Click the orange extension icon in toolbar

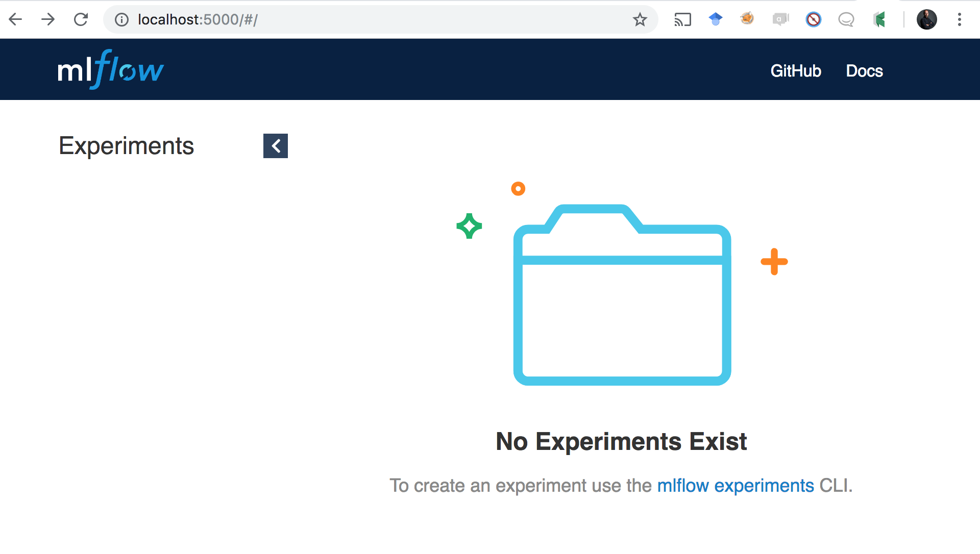tap(747, 19)
